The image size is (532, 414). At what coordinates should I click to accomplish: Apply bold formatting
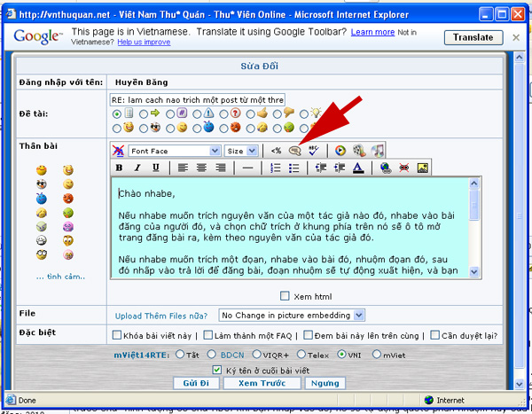119,168
